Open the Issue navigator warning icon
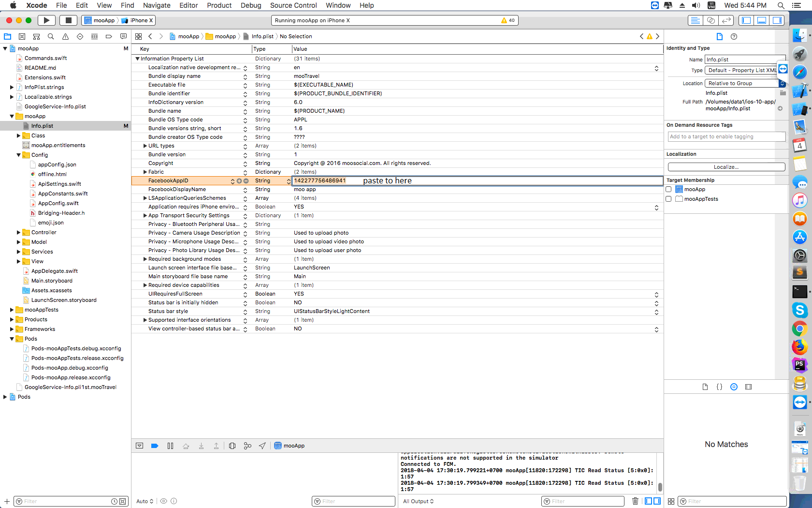812x508 pixels. (65, 36)
